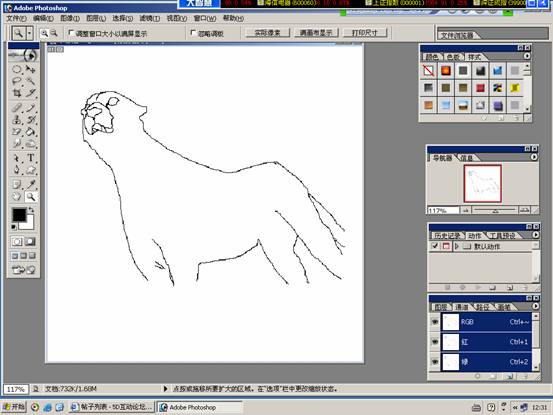Click the Print Size button
The image size is (553, 415).
(x=365, y=33)
